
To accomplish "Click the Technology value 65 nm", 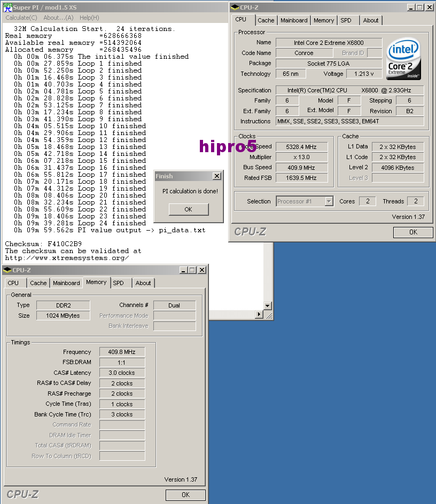I will coord(291,74).
